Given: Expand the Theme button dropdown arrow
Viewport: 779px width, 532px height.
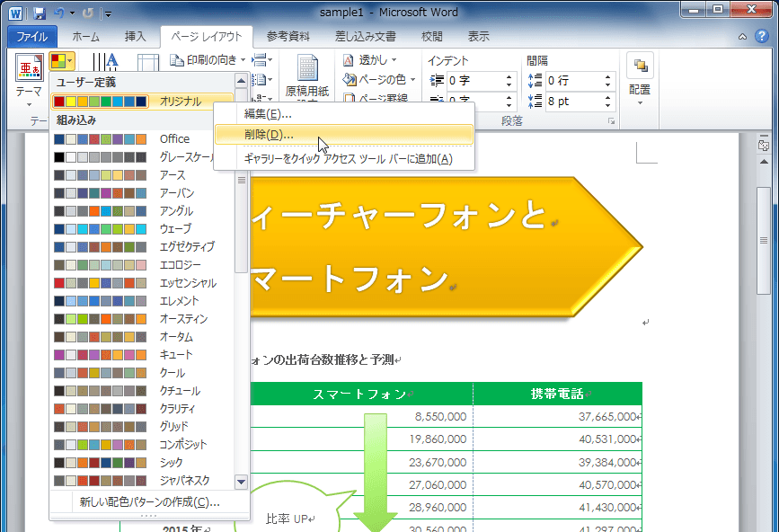Looking at the screenshot, I should (29, 104).
